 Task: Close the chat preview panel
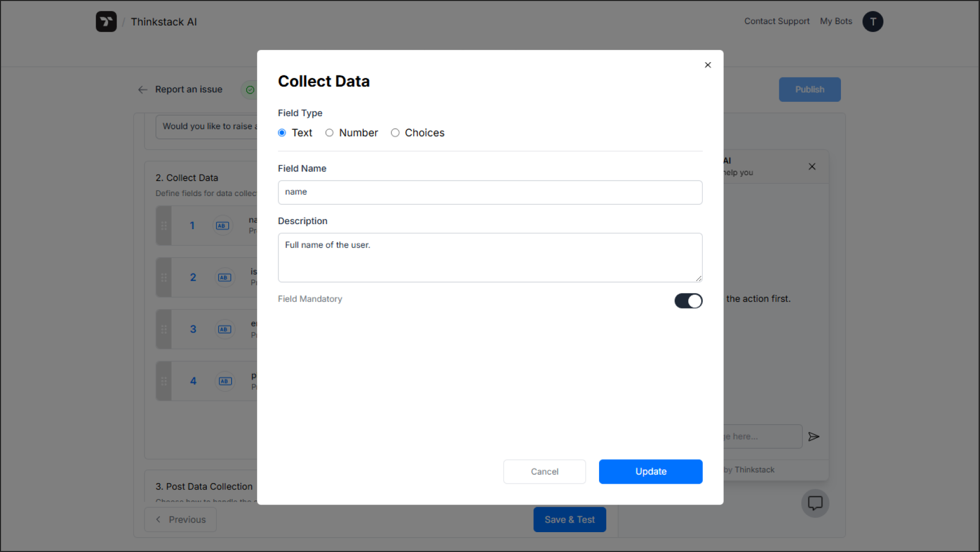coord(812,167)
